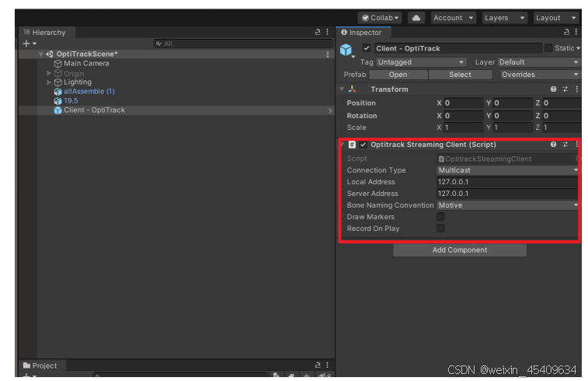Screen dimensions: 588x381
Task: Click the Rotation Y value field
Action: pos(513,116)
